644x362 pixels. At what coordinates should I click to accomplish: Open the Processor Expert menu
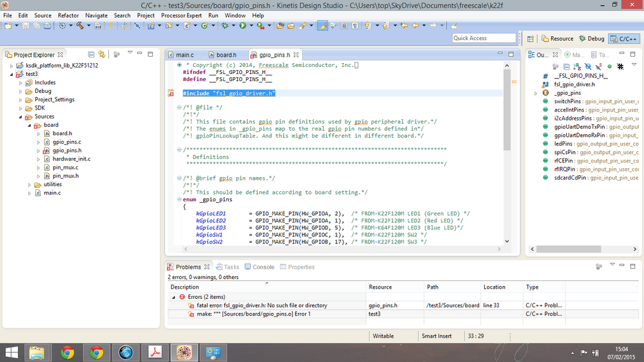click(x=181, y=15)
